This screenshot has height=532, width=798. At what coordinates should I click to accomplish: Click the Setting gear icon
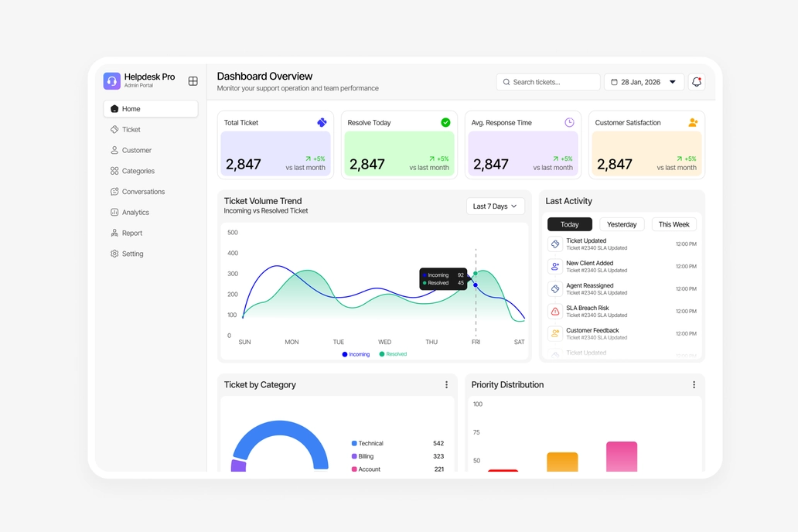pos(114,254)
